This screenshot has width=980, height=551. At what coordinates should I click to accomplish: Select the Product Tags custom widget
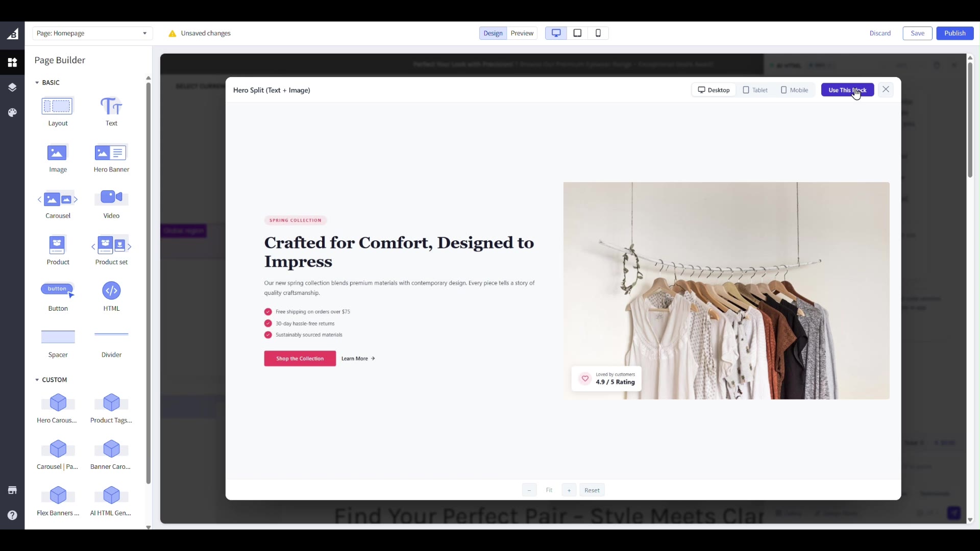point(111,409)
